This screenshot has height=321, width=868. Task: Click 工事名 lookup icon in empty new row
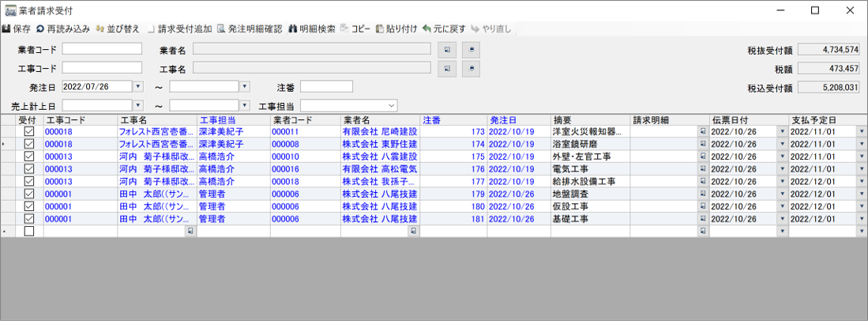(x=190, y=231)
